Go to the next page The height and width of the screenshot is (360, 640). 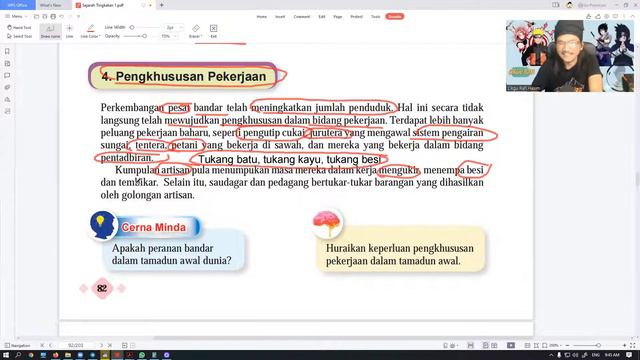tap(102, 345)
